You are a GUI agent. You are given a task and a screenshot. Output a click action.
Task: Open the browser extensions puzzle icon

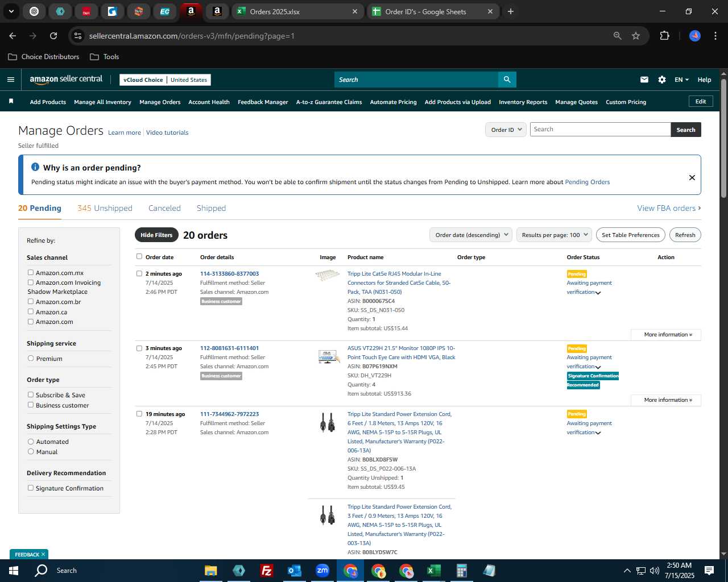coord(664,36)
